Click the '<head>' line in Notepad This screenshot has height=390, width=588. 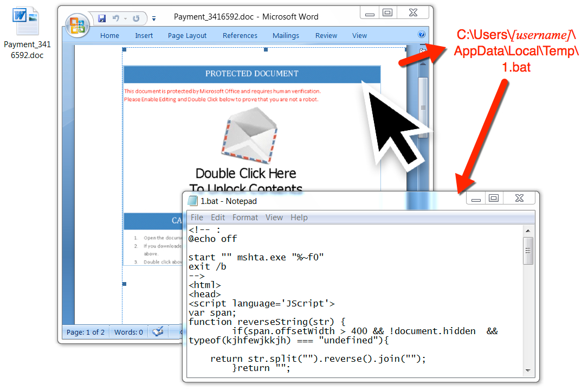pyautogui.click(x=205, y=295)
